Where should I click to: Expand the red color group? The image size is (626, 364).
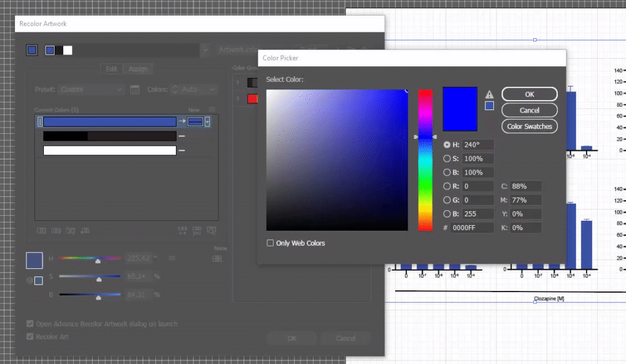[238, 98]
